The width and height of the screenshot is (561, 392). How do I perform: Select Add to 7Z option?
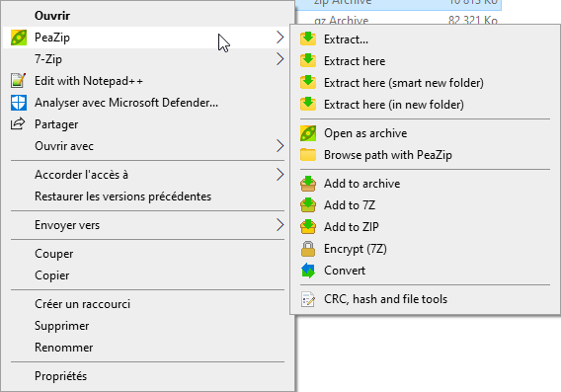[x=425, y=205]
